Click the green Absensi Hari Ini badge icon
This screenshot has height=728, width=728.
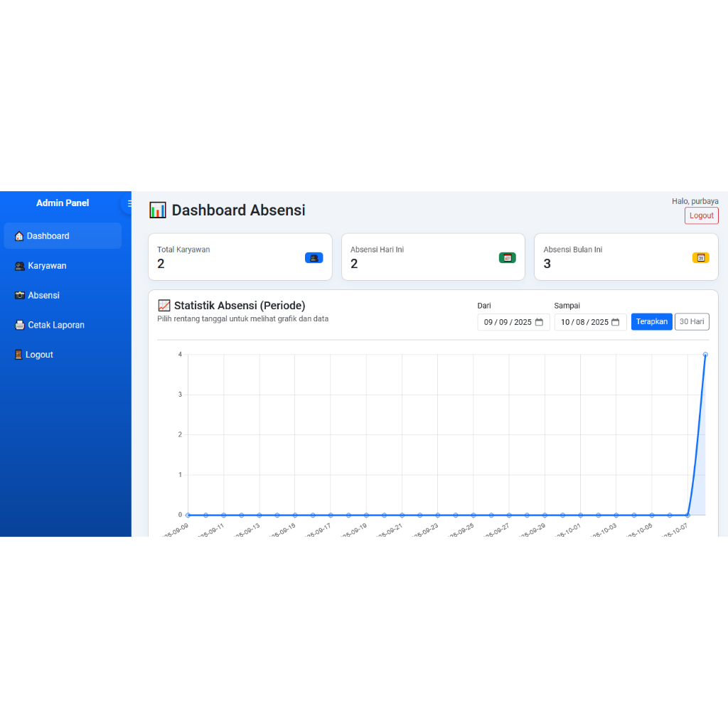point(507,257)
